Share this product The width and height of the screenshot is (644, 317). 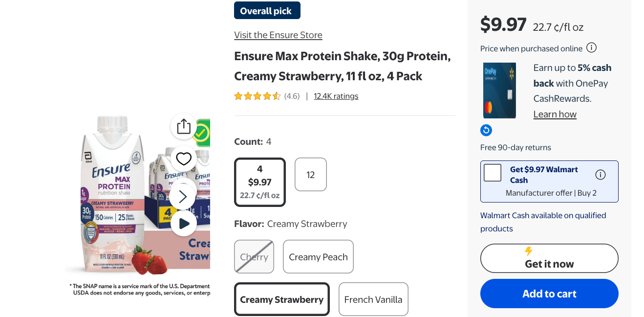tap(183, 126)
